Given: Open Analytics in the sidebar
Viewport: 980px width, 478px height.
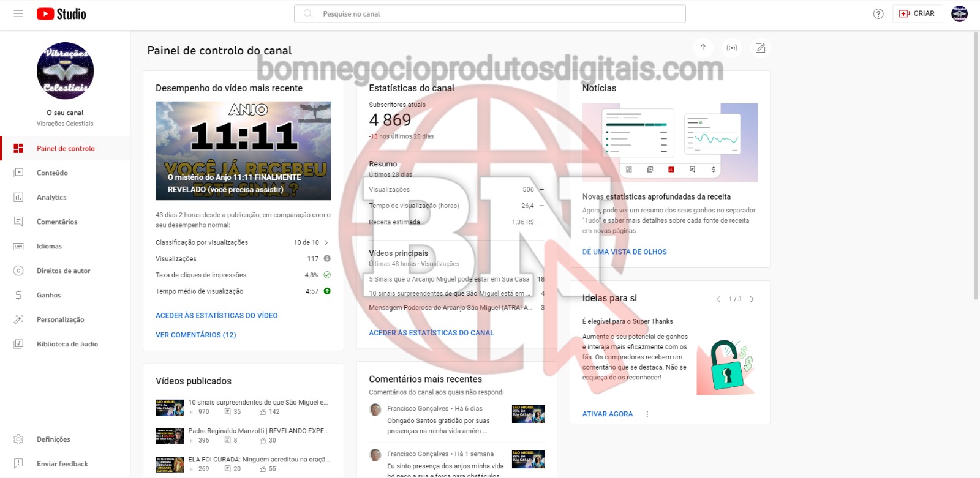Looking at the screenshot, I should pos(51,197).
